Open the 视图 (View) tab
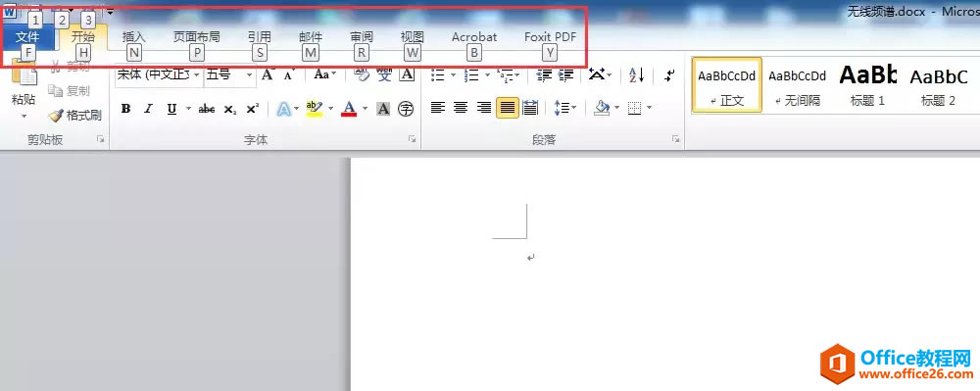Viewport: 980px width, 391px height. [x=412, y=37]
